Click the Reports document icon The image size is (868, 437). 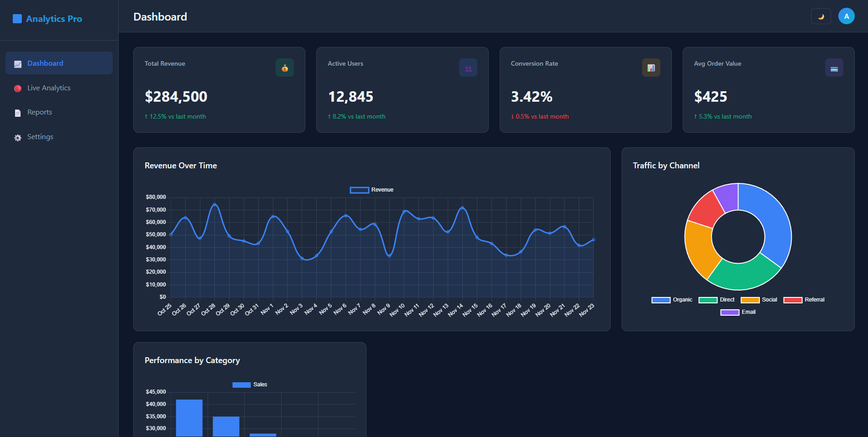coord(17,112)
